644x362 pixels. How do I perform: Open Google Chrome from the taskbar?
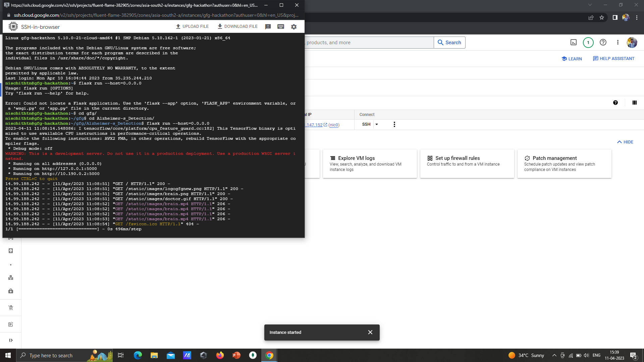pyautogui.click(x=269, y=356)
